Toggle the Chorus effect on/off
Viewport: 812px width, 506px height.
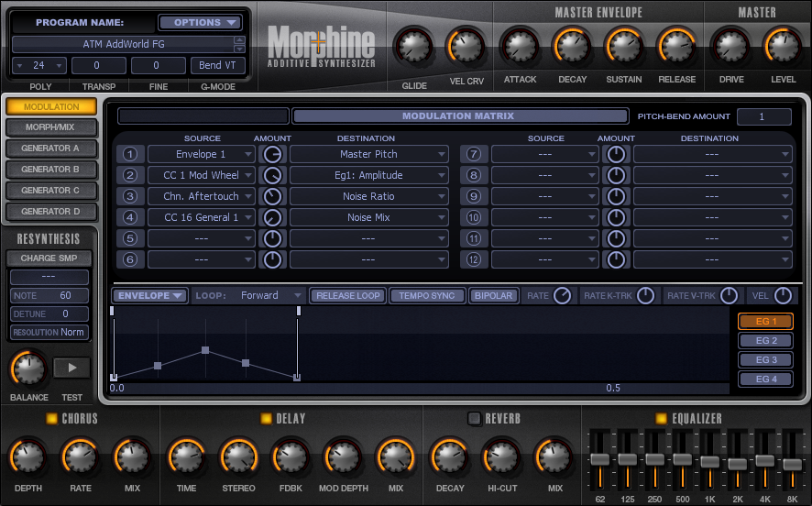pyautogui.click(x=52, y=419)
